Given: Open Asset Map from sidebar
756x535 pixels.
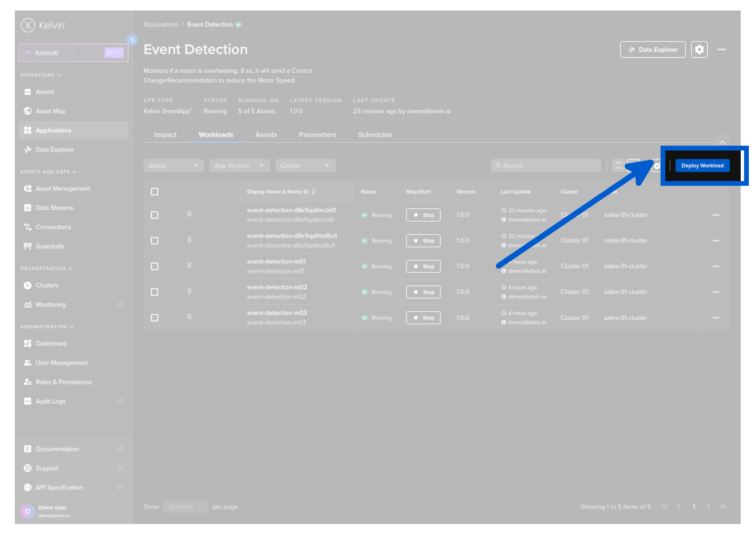Looking at the screenshot, I should (51, 111).
